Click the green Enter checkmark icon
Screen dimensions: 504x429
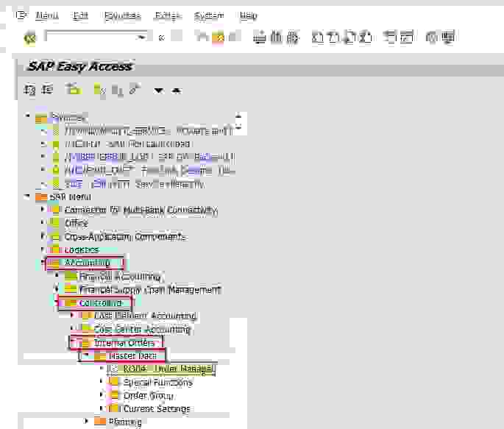tap(29, 38)
